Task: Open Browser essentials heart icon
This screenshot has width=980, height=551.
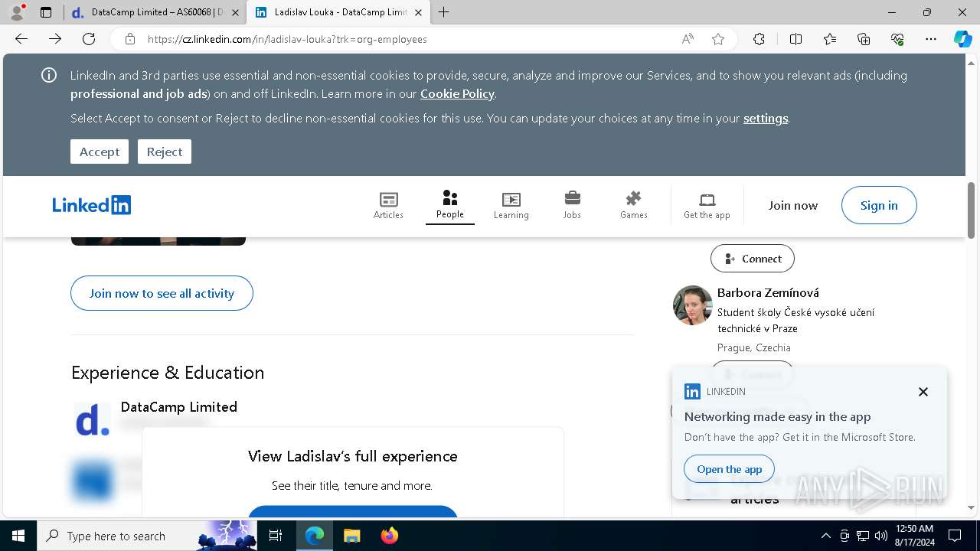Action: pyautogui.click(x=897, y=39)
